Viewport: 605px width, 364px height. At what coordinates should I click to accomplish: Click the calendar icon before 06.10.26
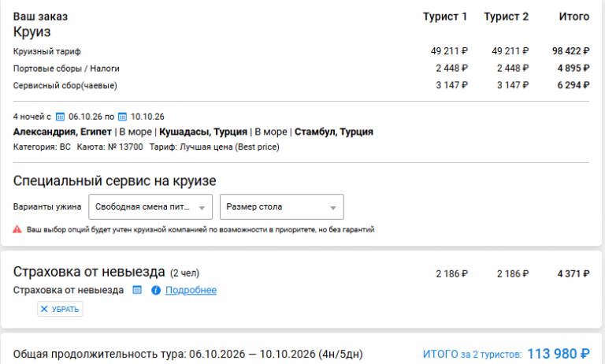[60, 117]
